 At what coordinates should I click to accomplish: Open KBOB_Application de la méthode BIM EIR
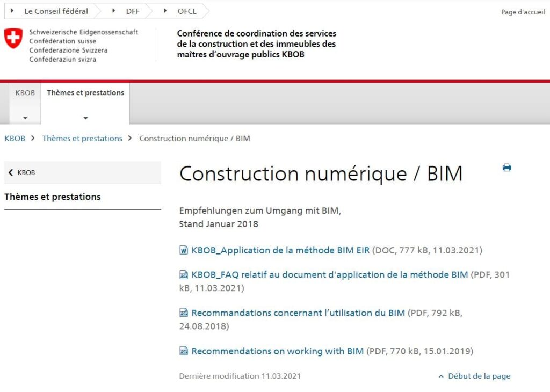[280, 250]
